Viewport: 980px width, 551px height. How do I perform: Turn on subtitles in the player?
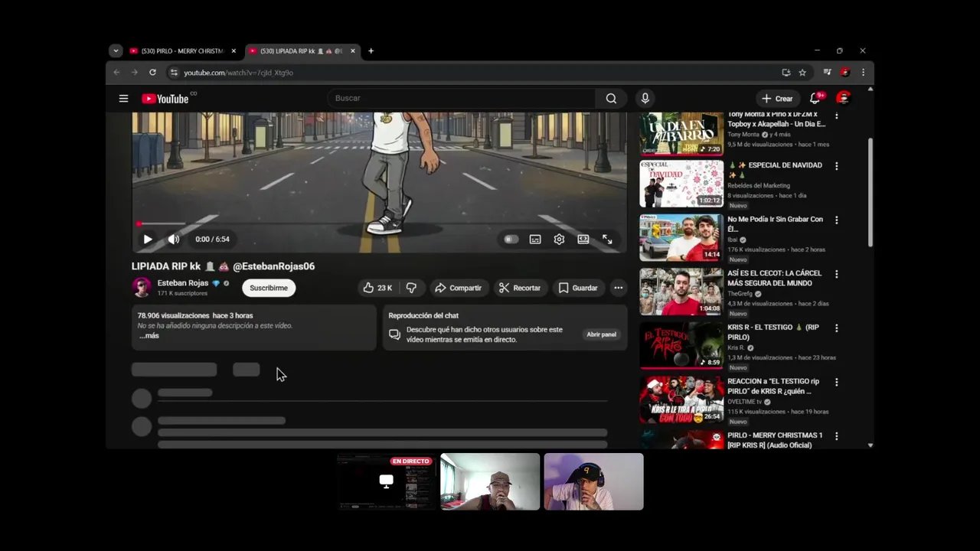coord(535,239)
